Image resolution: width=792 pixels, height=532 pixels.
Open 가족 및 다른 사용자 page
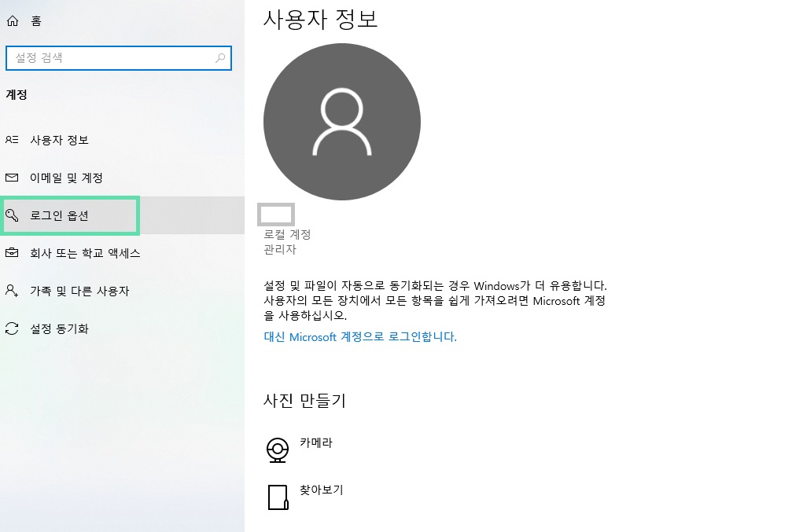pyautogui.click(x=79, y=291)
